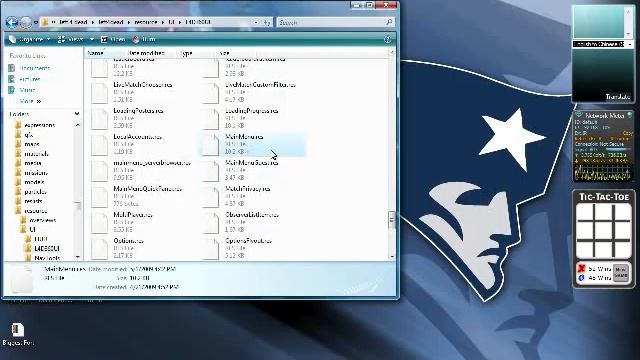Select the OptionsFlyout.res file icon
The height and width of the screenshot is (360, 640).
(x=210, y=249)
